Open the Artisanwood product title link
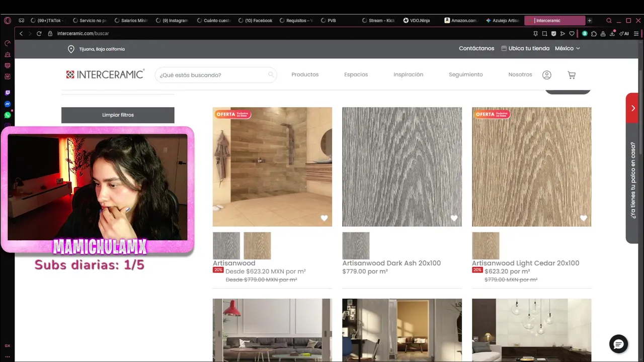Screen dimensions: 644x362 pos(234,263)
